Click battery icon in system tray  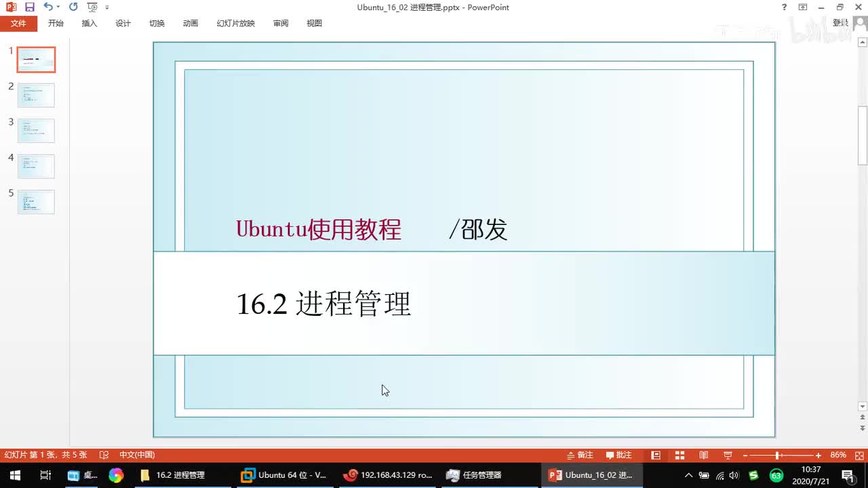point(704,475)
